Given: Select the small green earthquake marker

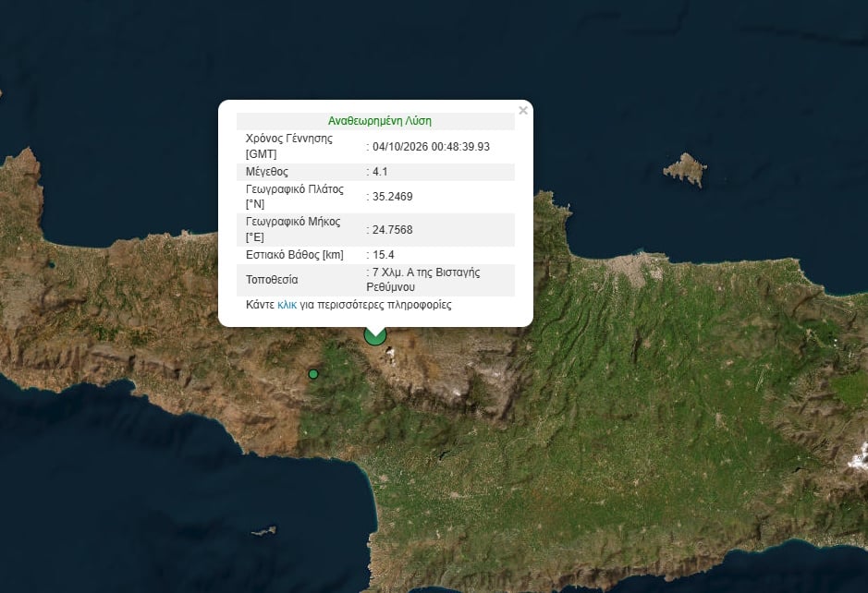Looking at the screenshot, I should pos(313,374).
